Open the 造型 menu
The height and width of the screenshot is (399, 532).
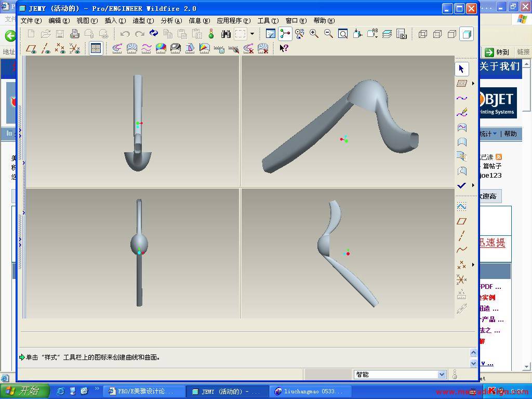[143, 21]
